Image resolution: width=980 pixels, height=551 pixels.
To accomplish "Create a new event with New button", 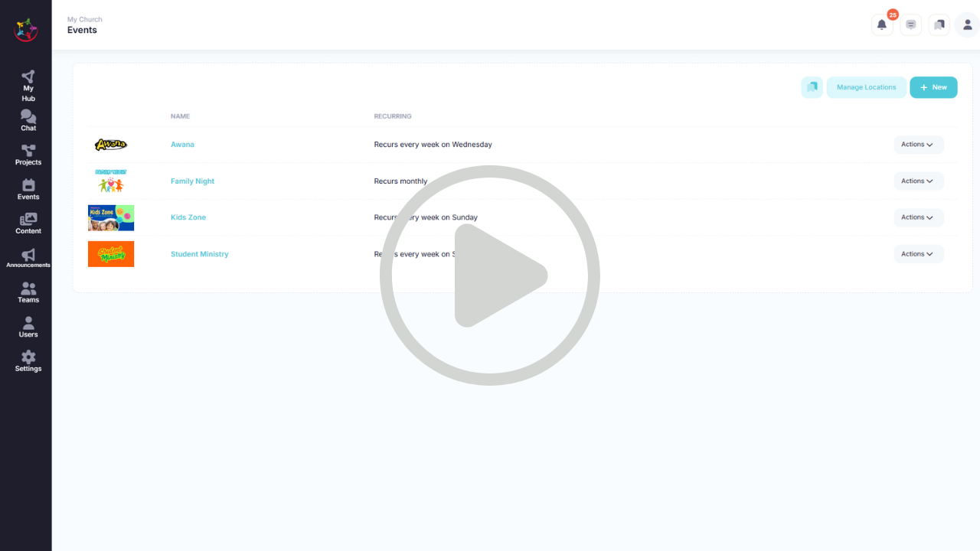I will (933, 87).
